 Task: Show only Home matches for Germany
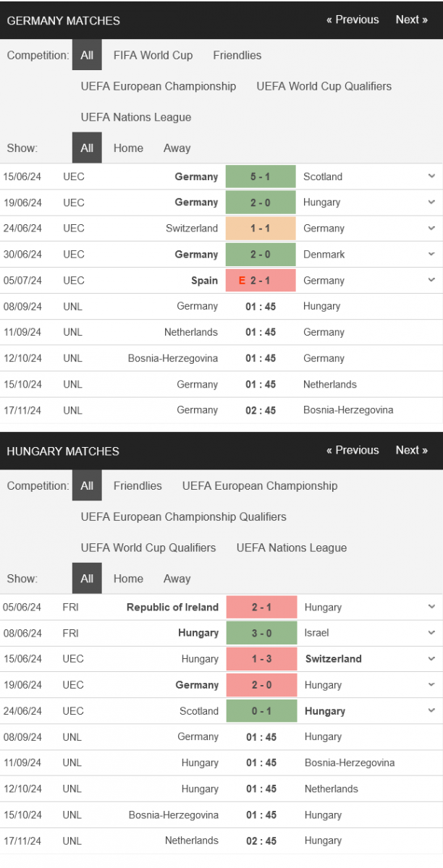click(x=128, y=148)
